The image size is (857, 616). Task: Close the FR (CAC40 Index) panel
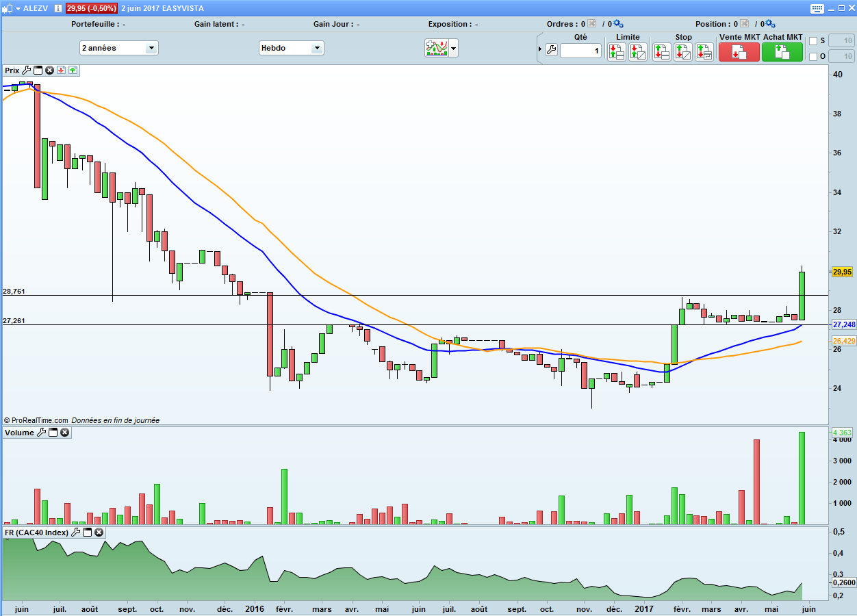(x=99, y=532)
